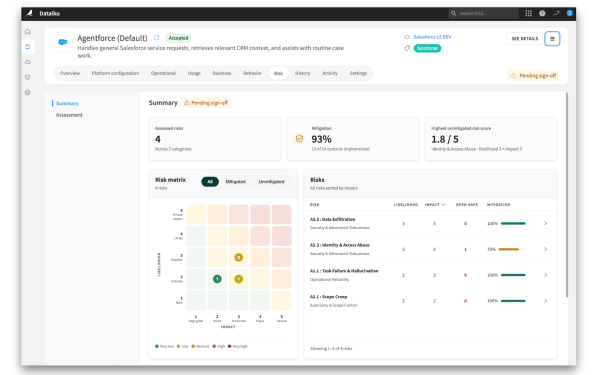The image size is (600, 375).
Task: Open the applications grid icon
Action: click(x=528, y=13)
